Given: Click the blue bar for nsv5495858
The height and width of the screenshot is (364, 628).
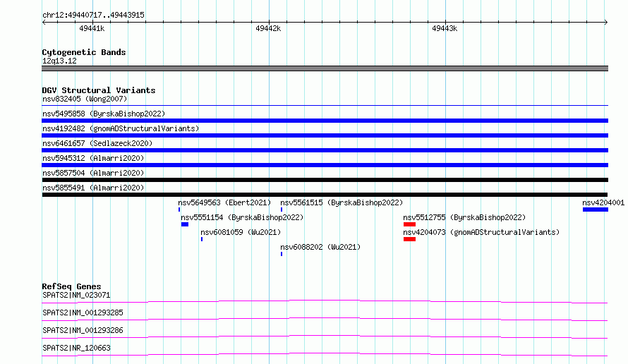Looking at the screenshot, I should click(325, 121).
